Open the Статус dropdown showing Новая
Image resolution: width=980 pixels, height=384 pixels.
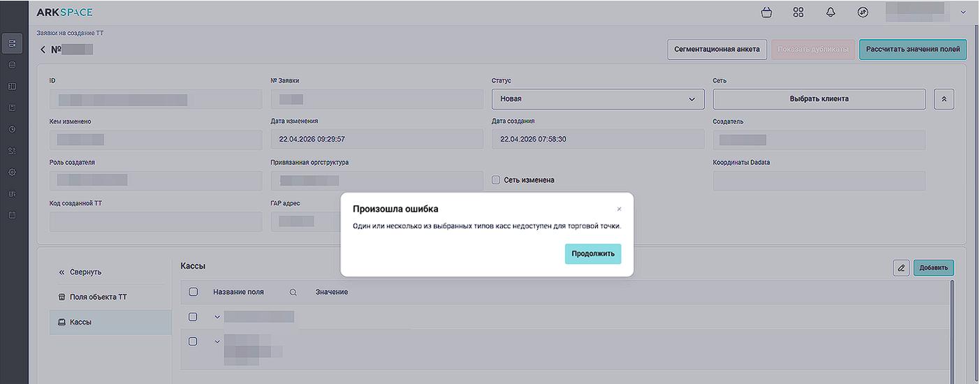click(597, 99)
